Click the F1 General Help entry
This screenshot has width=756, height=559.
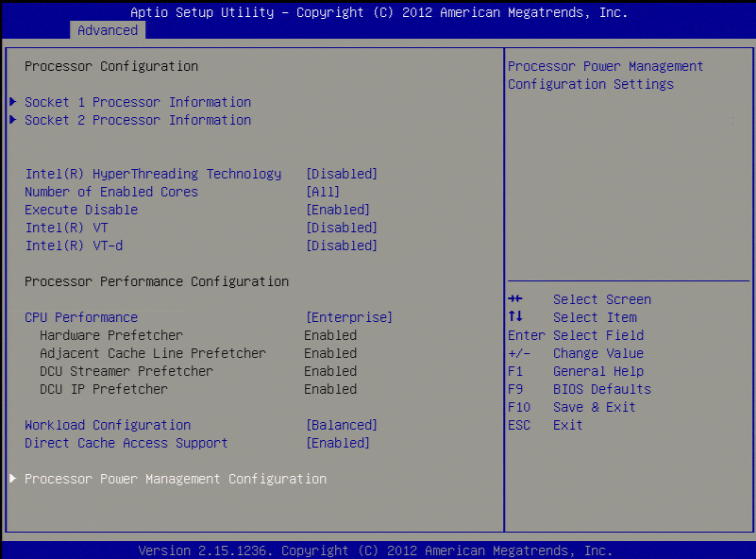pos(576,371)
